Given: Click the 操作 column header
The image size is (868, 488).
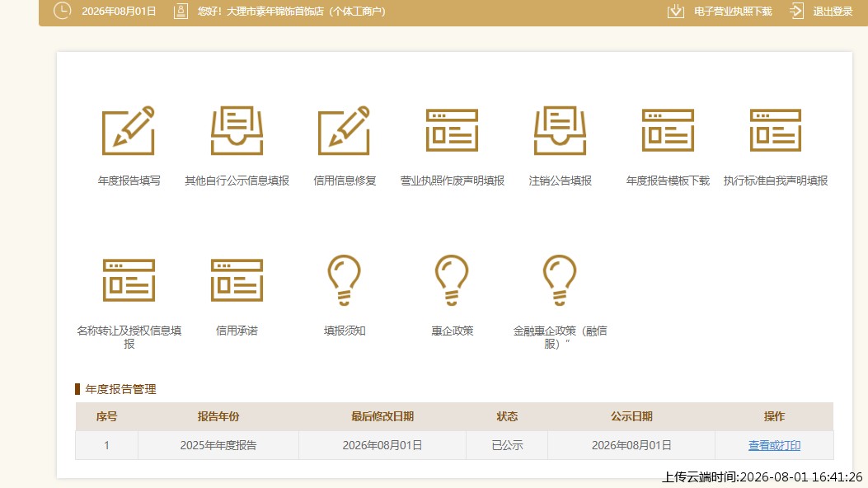Looking at the screenshot, I should click(775, 416).
